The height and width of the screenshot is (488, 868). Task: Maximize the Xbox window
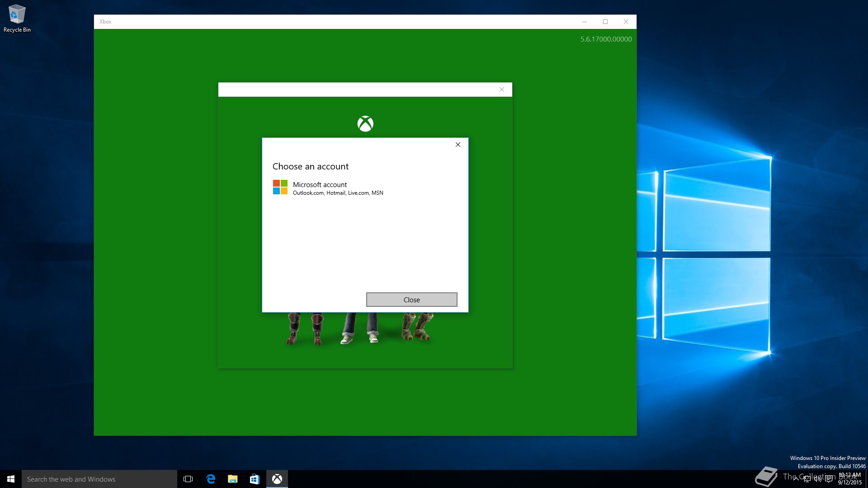pyautogui.click(x=605, y=22)
